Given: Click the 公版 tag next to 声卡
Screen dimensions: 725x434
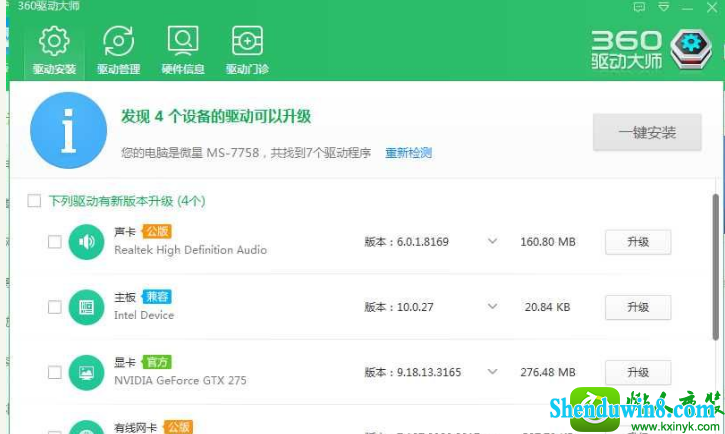Looking at the screenshot, I should 157,231.
